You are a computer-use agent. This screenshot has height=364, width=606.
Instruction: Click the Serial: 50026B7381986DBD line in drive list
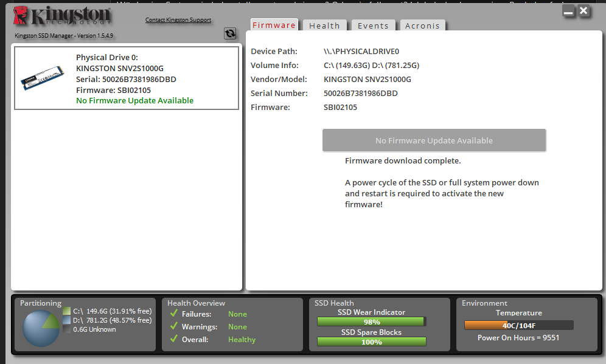pyautogui.click(x=126, y=79)
